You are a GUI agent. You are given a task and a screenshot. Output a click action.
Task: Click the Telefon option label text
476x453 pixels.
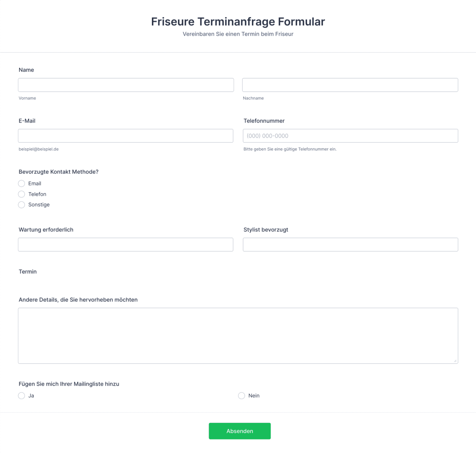[37, 194]
